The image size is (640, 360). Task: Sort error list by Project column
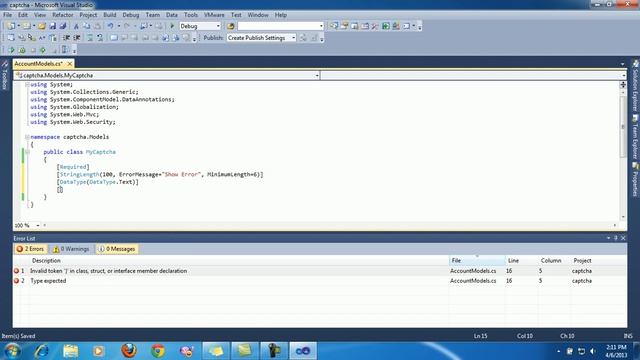coord(582,260)
